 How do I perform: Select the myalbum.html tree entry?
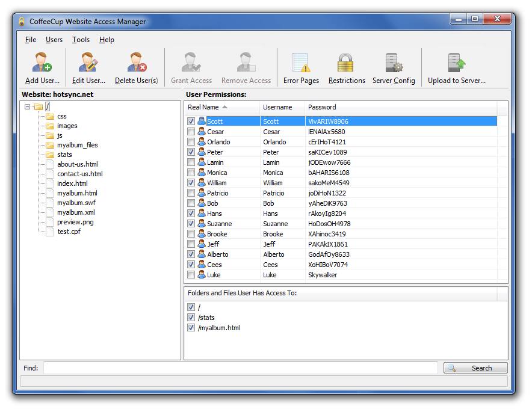click(77, 193)
